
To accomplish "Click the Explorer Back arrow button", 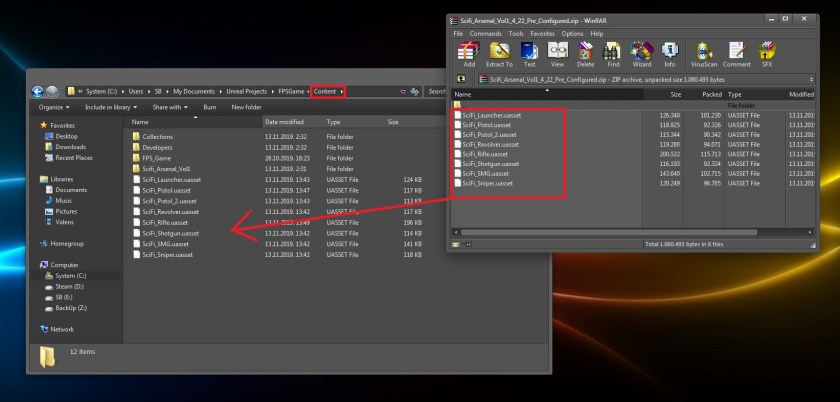I will pyautogui.click(x=38, y=92).
